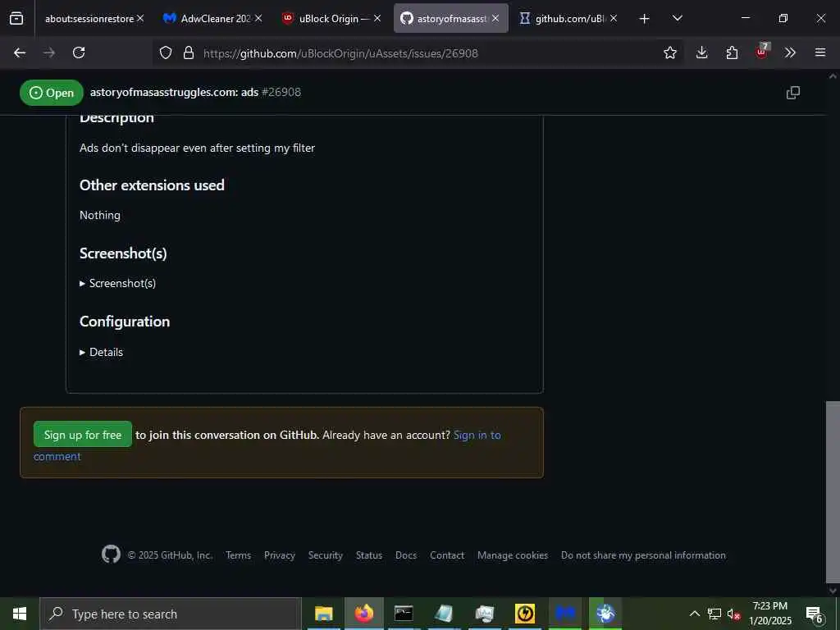View site security lock information
The image size is (840, 630).
(x=188, y=52)
